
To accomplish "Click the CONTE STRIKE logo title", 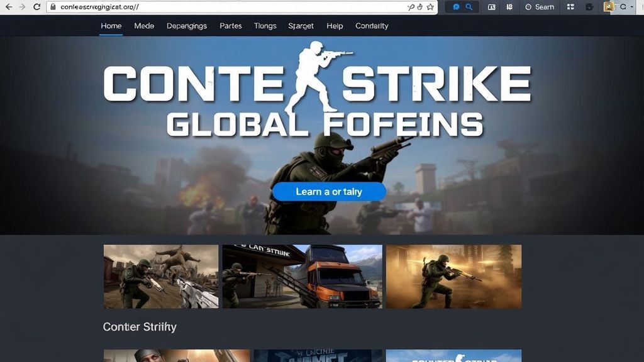I will click(317, 82).
